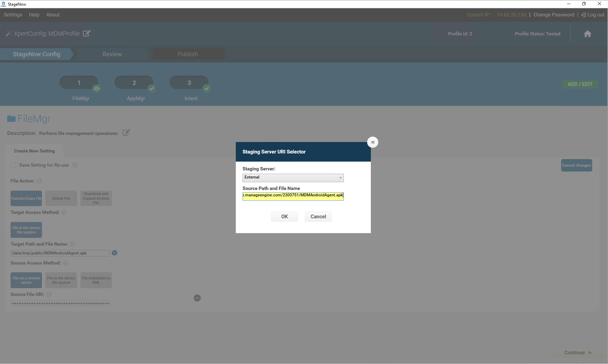Viewport: 608px width, 364px height.
Task: Click the home icon in header
Action: (587, 34)
